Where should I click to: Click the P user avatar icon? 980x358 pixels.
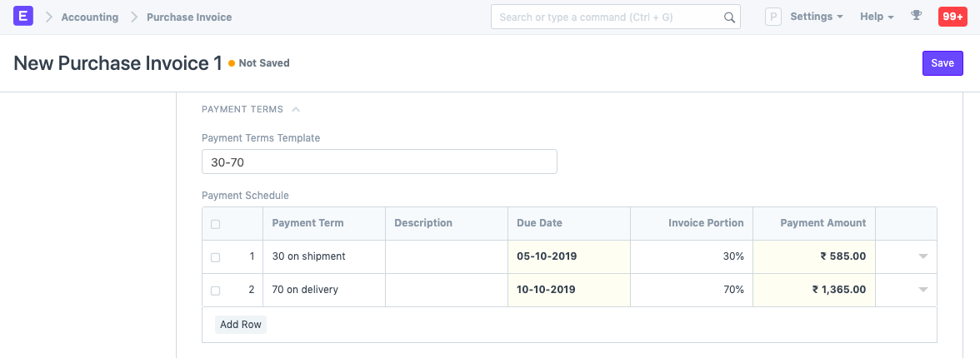pyautogui.click(x=772, y=17)
